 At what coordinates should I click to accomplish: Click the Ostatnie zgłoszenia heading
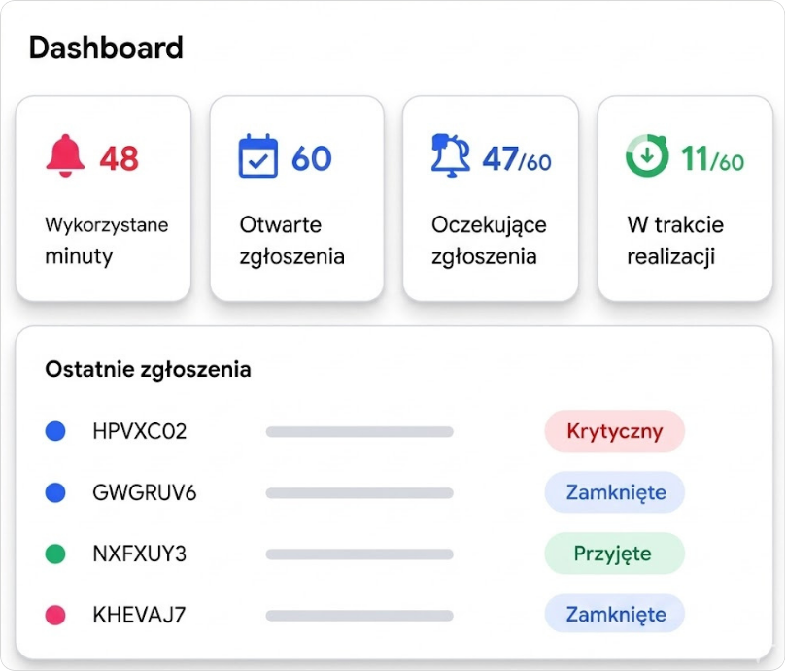pos(148,370)
